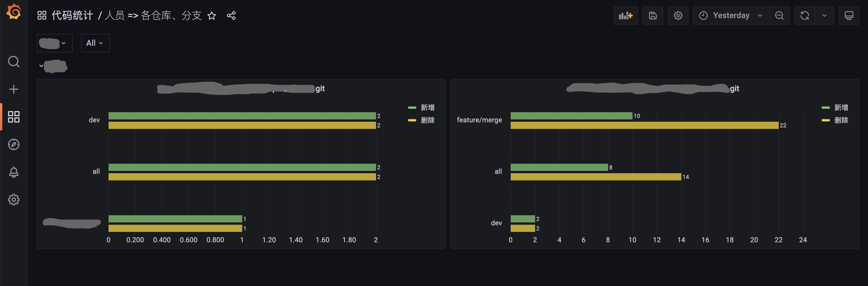Open the refresh interval dropdown arrow

[x=824, y=16]
